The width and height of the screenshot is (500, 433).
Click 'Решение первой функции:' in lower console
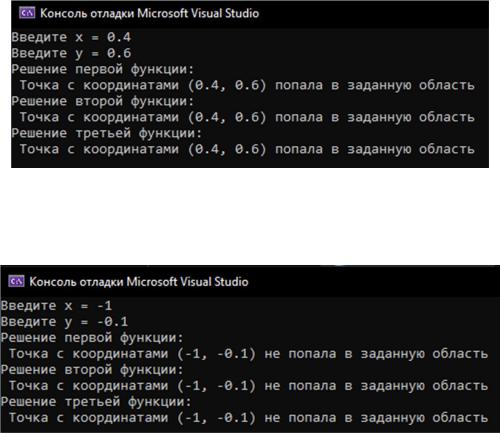pyautogui.click(x=92, y=338)
